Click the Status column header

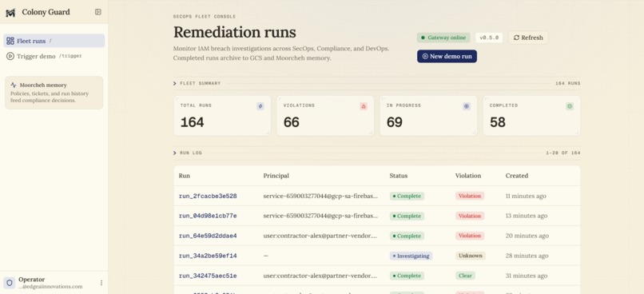coord(399,176)
